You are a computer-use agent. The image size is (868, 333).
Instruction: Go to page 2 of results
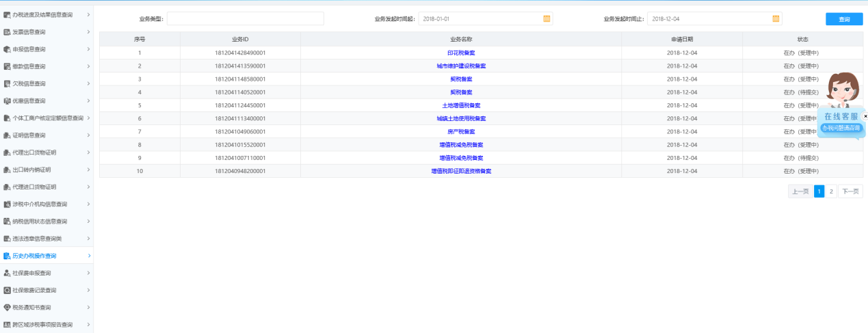(831, 191)
